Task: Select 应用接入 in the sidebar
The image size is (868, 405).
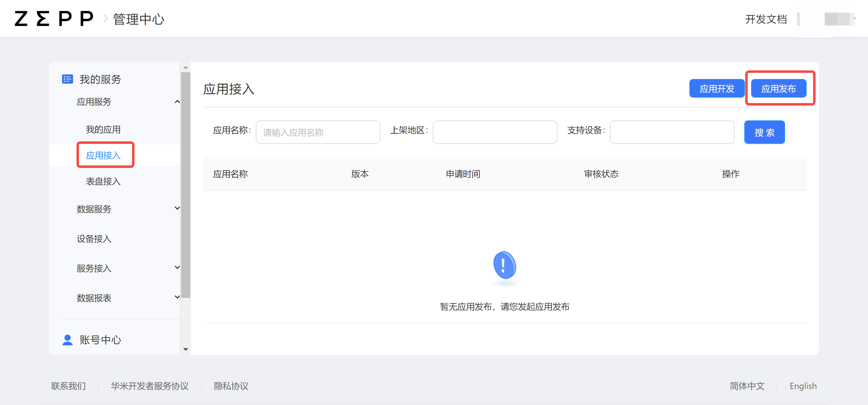Action: 103,156
